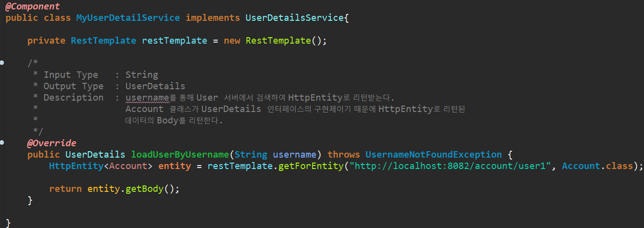
Task: Collapse the loadUserByUsername method fold marker
Action: [2, 143]
